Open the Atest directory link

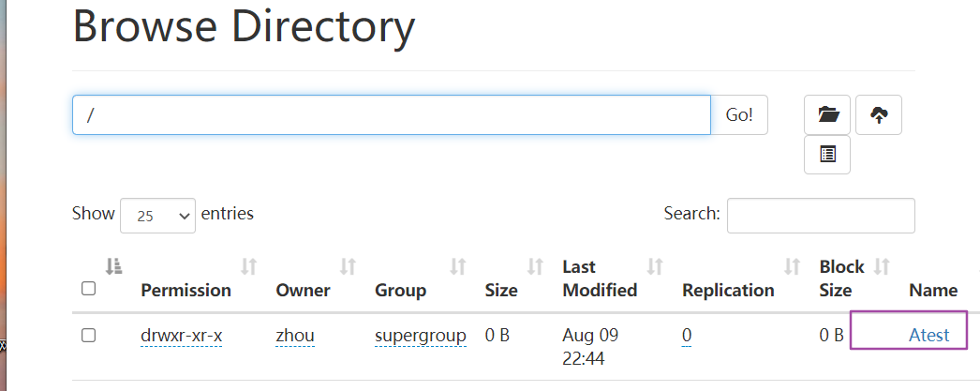tap(928, 335)
